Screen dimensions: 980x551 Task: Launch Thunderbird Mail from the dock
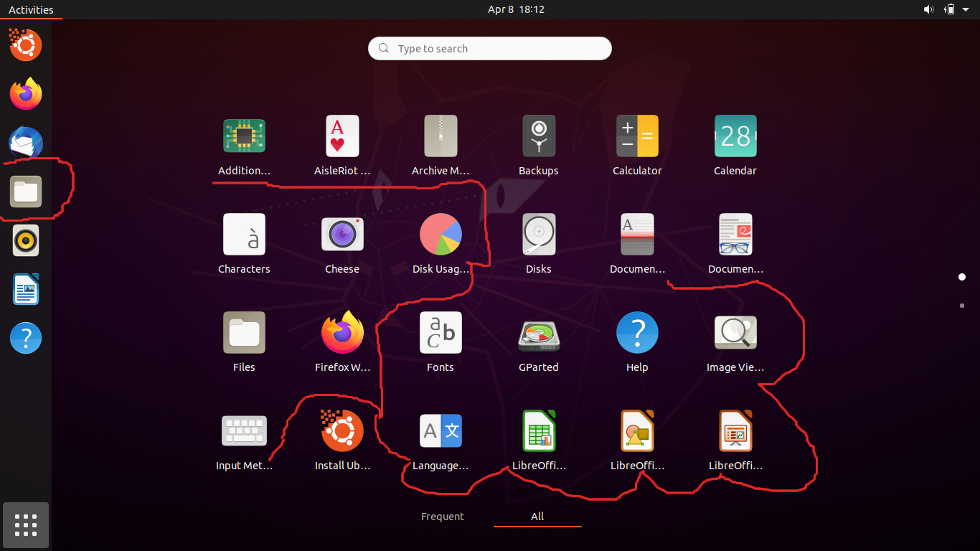click(x=26, y=143)
